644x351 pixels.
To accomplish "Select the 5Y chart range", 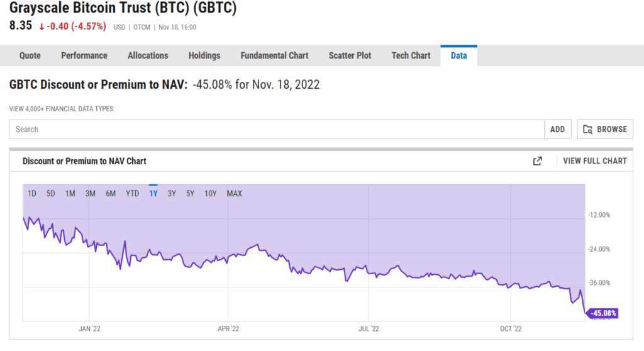I will pos(190,194).
